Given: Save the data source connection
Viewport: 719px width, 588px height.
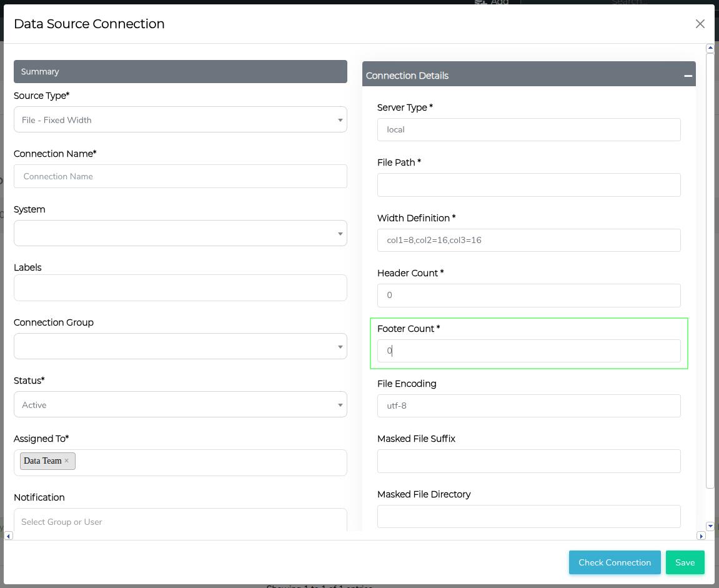Looking at the screenshot, I should tap(685, 562).
